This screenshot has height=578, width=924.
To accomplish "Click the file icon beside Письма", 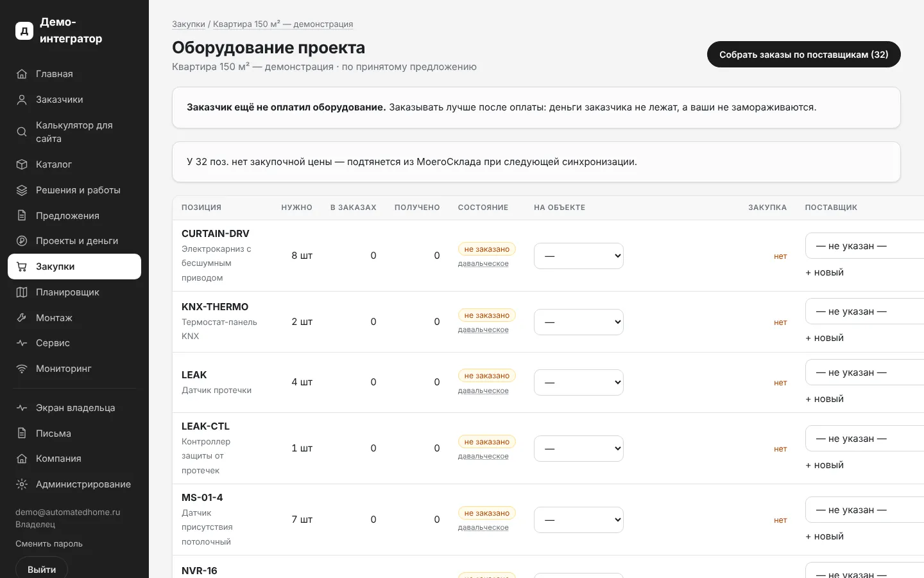I will pyautogui.click(x=22, y=433).
